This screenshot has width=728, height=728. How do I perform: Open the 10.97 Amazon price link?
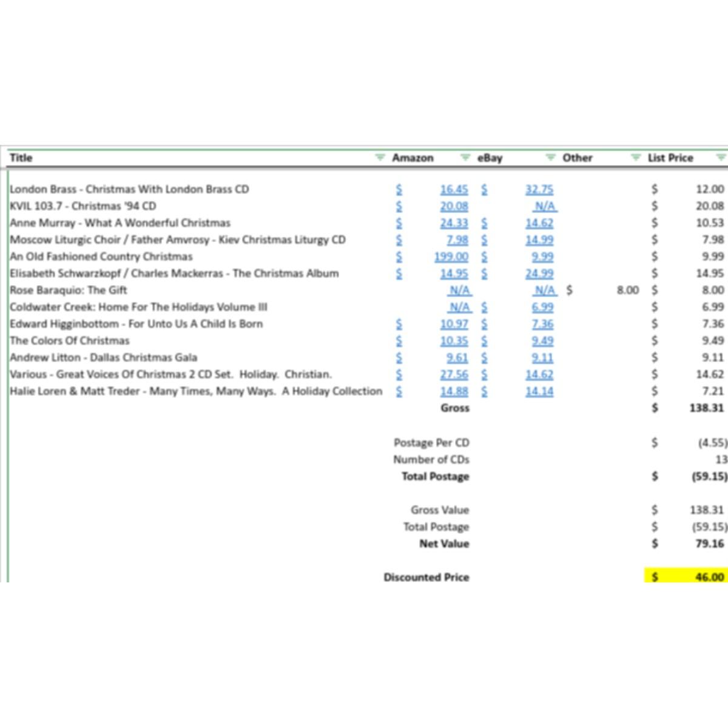[x=454, y=324]
